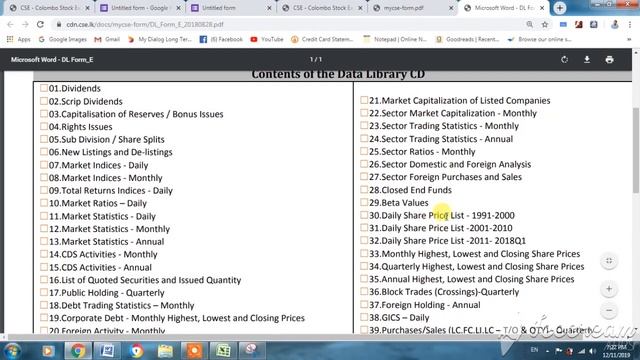
Task: Tick the 01.Dividends checkbox
Action: [44, 88]
